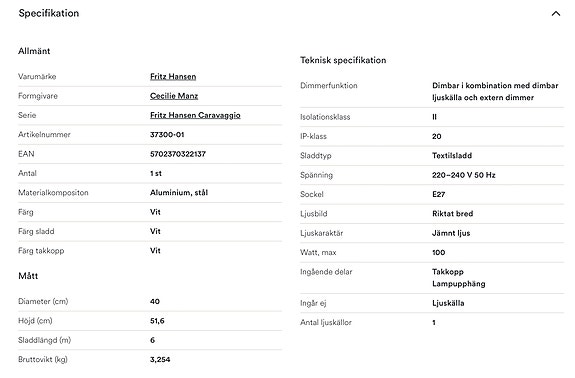Click the Dimmerfunktion description text
Screen dimensions: 575x378
click(x=495, y=91)
